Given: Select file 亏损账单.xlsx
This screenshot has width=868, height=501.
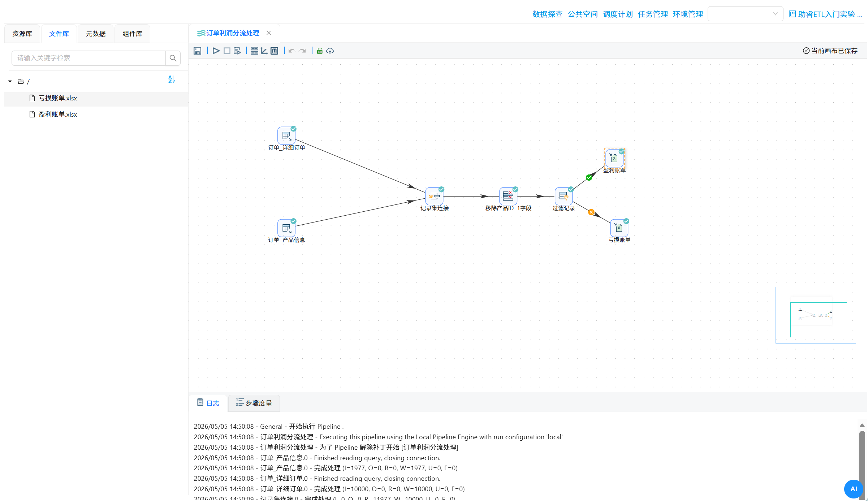Looking at the screenshot, I should point(96,98).
